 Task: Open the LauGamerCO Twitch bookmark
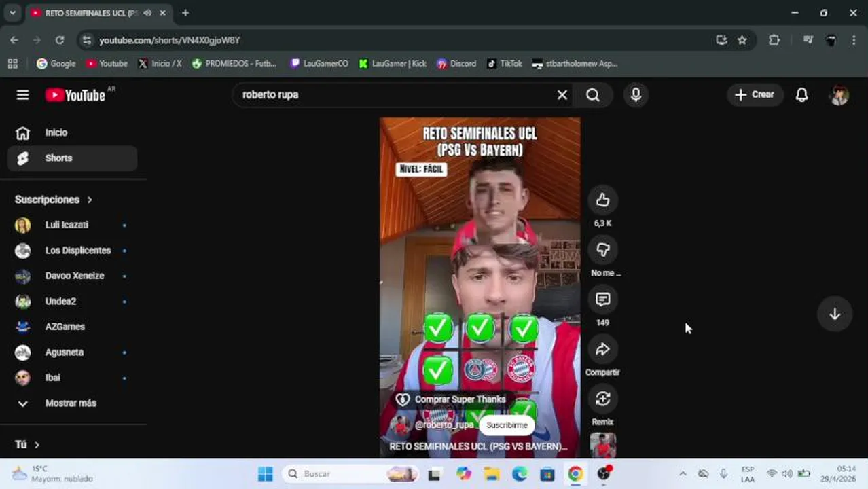[319, 64]
